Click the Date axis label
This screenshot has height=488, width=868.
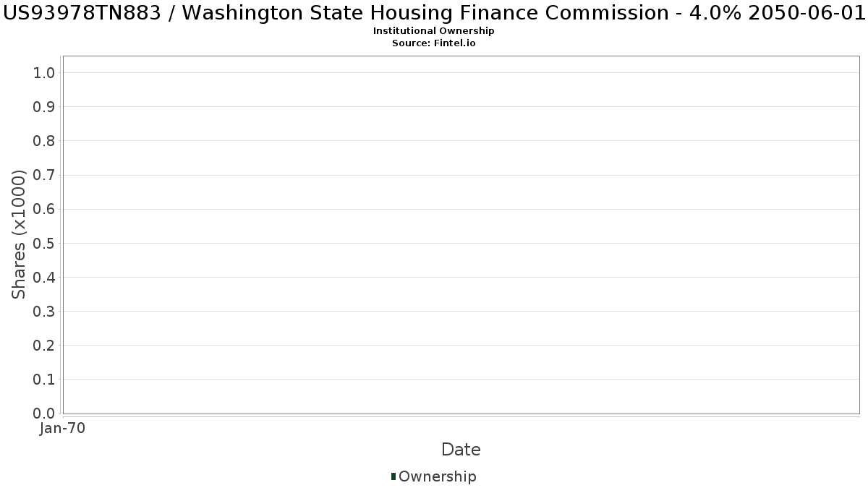pyautogui.click(x=461, y=450)
